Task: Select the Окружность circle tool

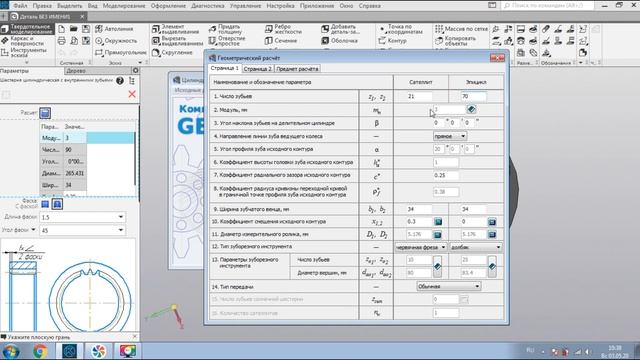Action: pos(116,41)
